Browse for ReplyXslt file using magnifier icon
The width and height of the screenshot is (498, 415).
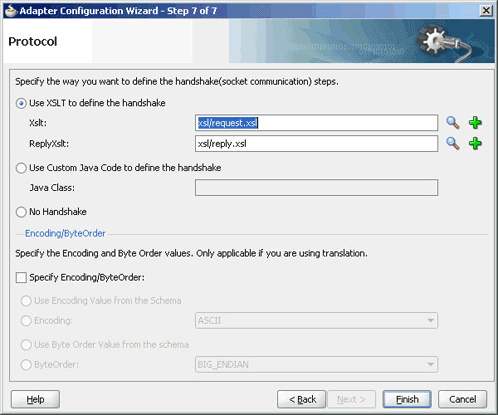pos(453,144)
